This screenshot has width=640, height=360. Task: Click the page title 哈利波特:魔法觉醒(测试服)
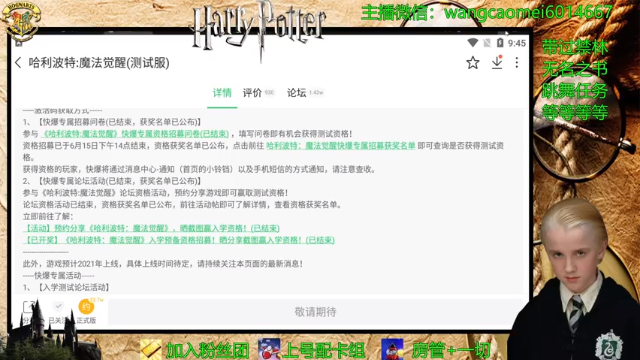pos(99,63)
